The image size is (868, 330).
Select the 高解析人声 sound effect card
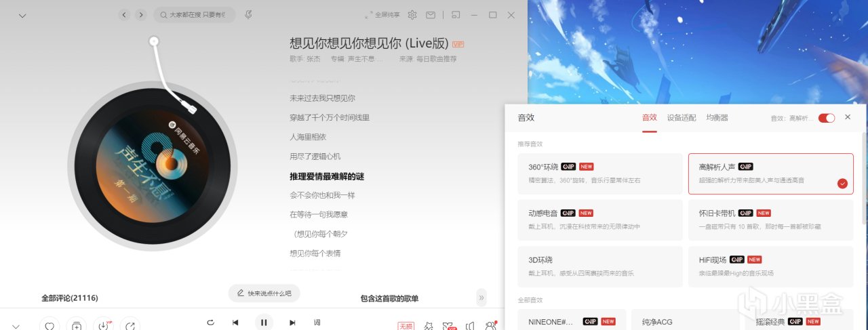(x=771, y=173)
